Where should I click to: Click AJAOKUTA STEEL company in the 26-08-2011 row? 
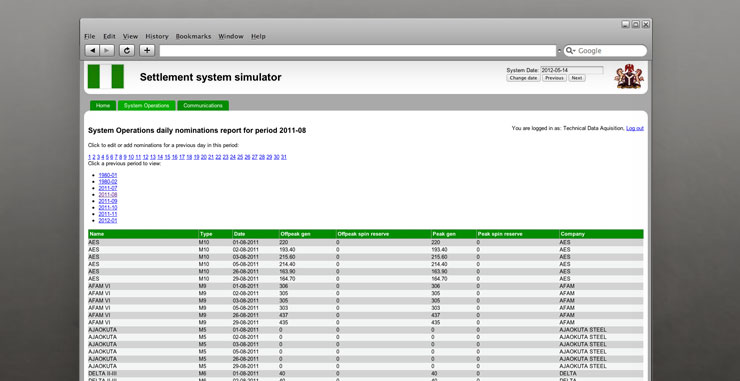point(583,359)
